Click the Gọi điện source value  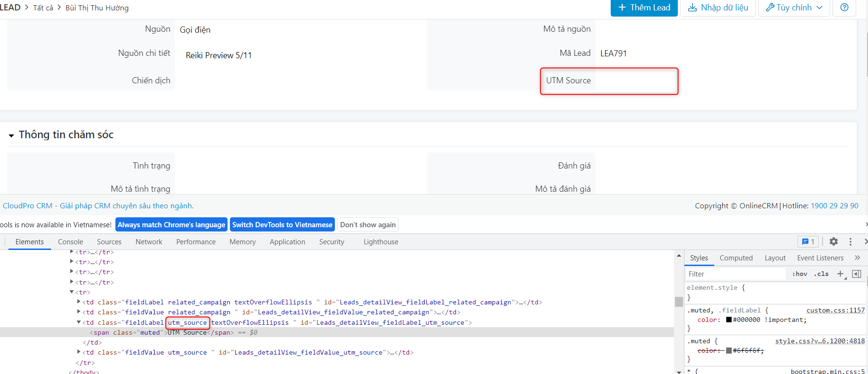coord(195,30)
